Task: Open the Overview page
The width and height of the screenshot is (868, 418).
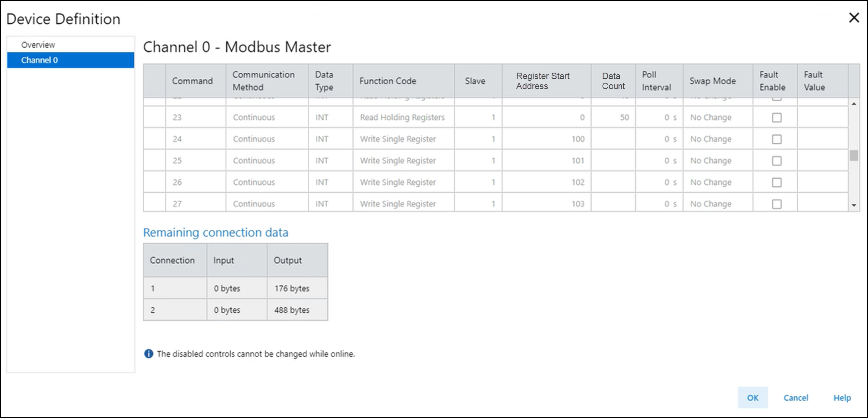Action: click(38, 45)
